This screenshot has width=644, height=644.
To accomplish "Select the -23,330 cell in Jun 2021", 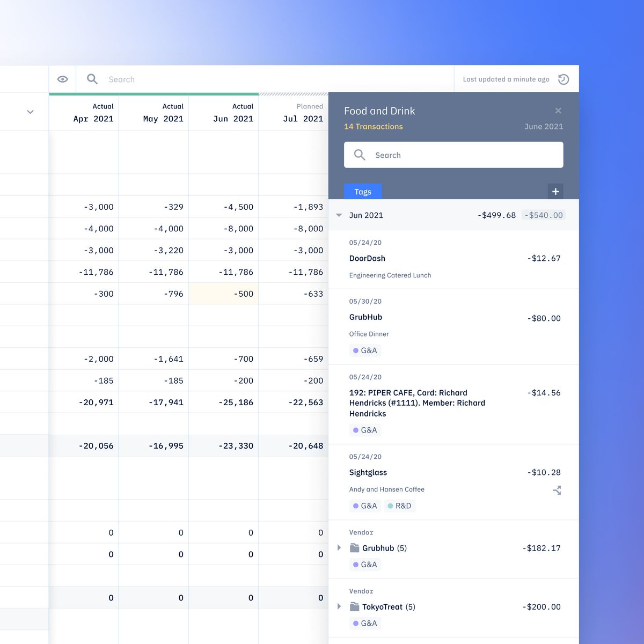I will point(224,445).
